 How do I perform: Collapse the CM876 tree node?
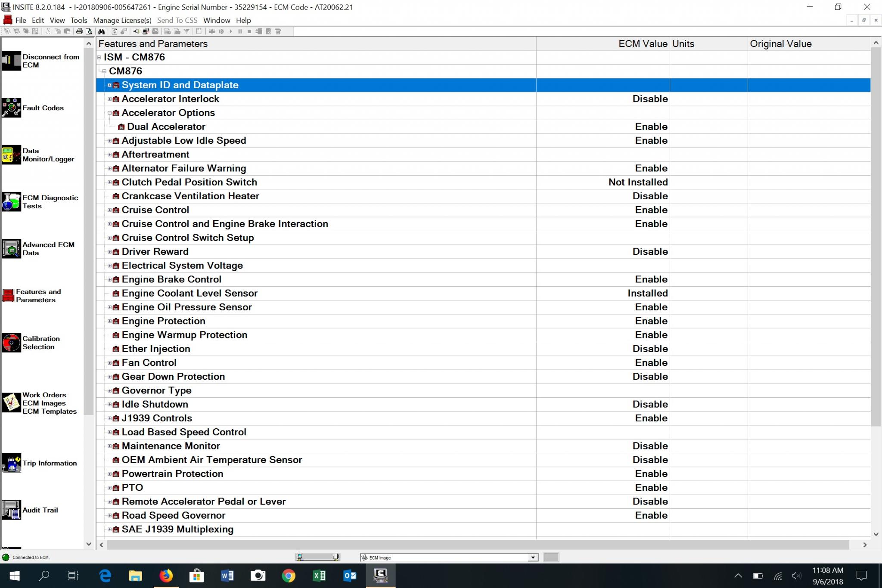[104, 71]
